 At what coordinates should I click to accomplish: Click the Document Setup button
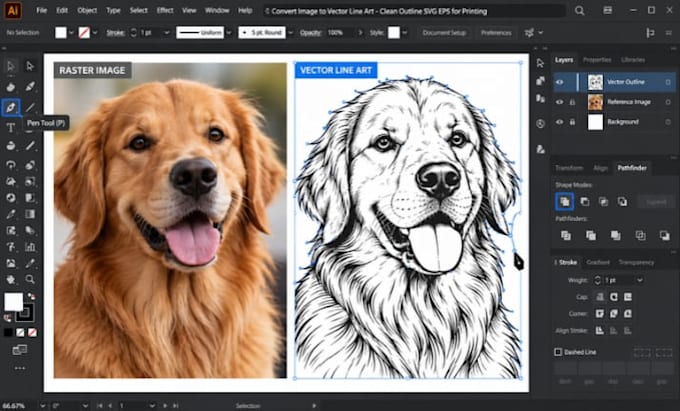pyautogui.click(x=444, y=33)
